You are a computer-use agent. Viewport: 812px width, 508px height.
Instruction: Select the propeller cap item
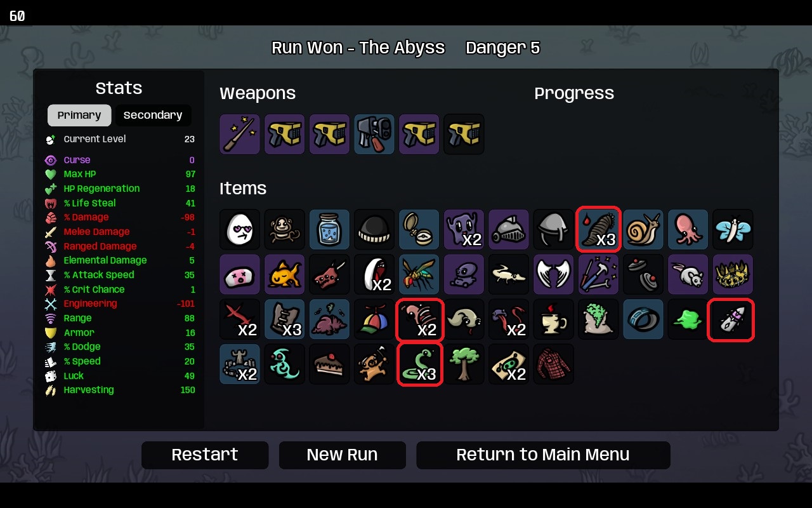pyautogui.click(x=374, y=319)
